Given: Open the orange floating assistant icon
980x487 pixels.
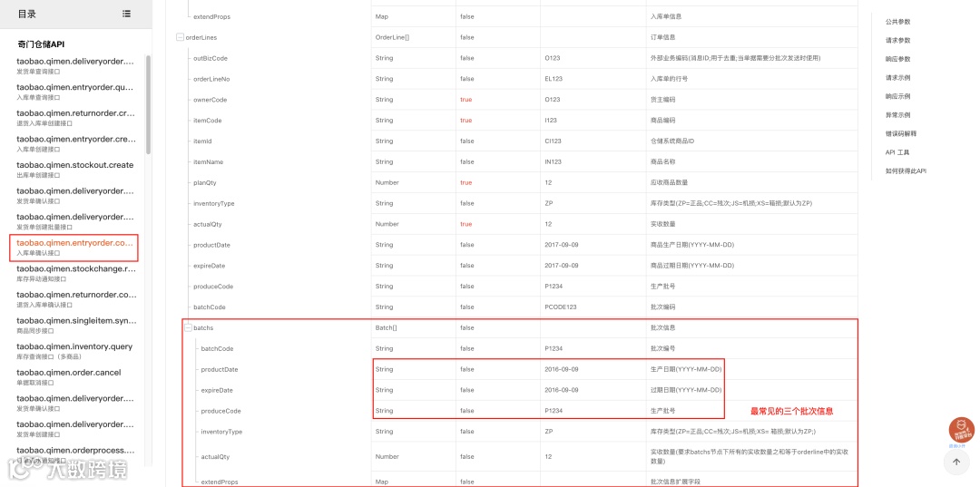Looking at the screenshot, I should pos(961,430).
